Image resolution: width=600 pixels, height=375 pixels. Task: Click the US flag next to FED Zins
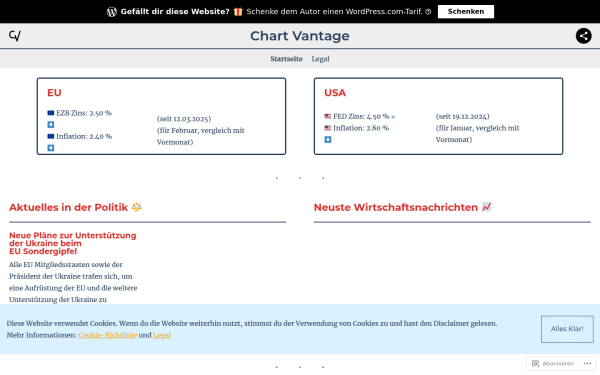click(x=328, y=116)
